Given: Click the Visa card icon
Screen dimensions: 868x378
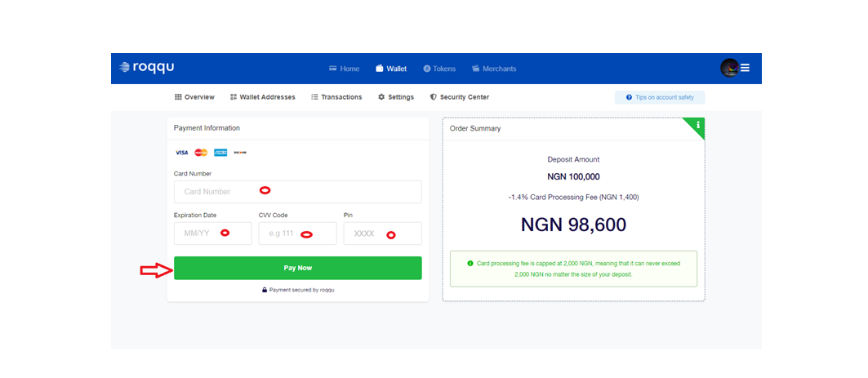Looking at the screenshot, I should (181, 153).
